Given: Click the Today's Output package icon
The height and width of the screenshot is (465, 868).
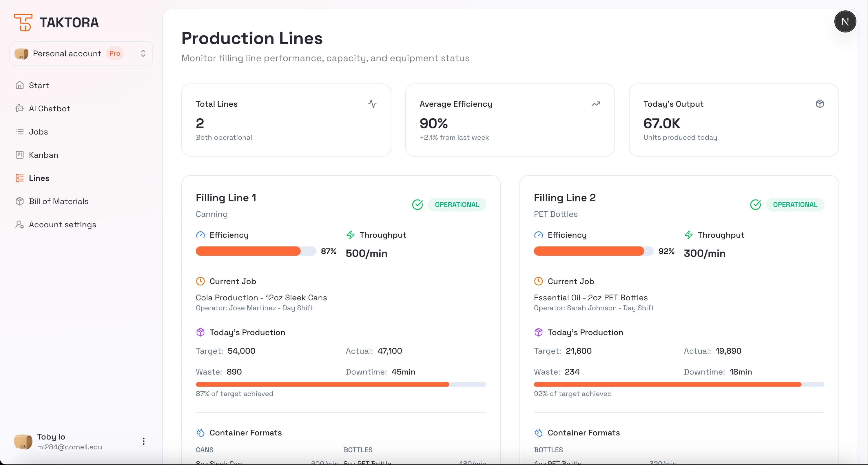Looking at the screenshot, I should click(820, 103).
